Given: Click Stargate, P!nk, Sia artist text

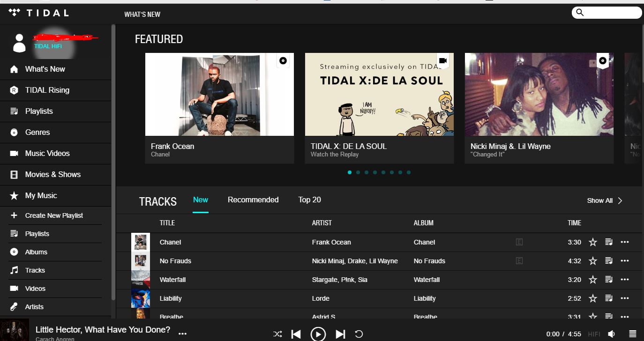Looking at the screenshot, I should coord(340,280).
